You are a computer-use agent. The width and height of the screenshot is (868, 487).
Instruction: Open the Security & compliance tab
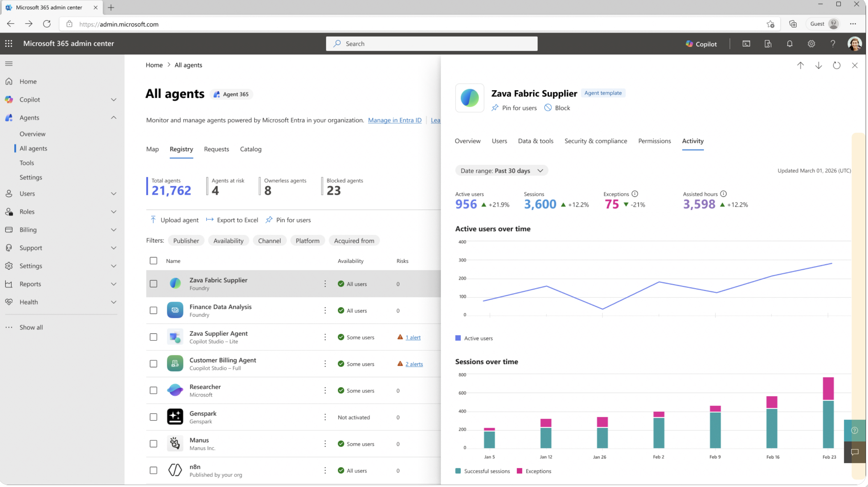[x=595, y=141]
